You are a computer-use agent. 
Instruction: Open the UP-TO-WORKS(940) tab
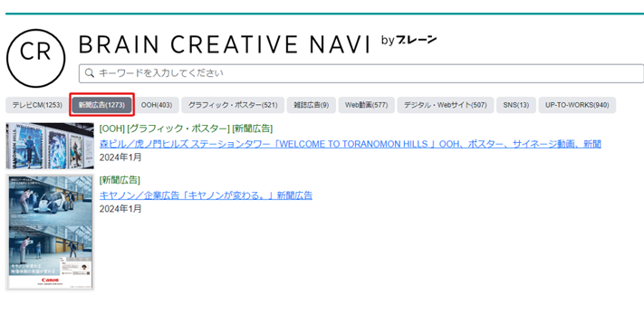[x=577, y=105]
